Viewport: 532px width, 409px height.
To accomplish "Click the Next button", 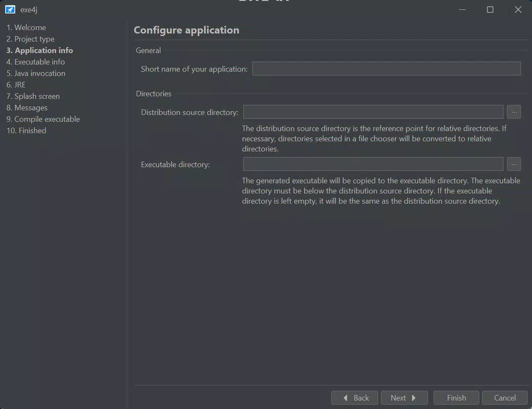I will [404, 398].
